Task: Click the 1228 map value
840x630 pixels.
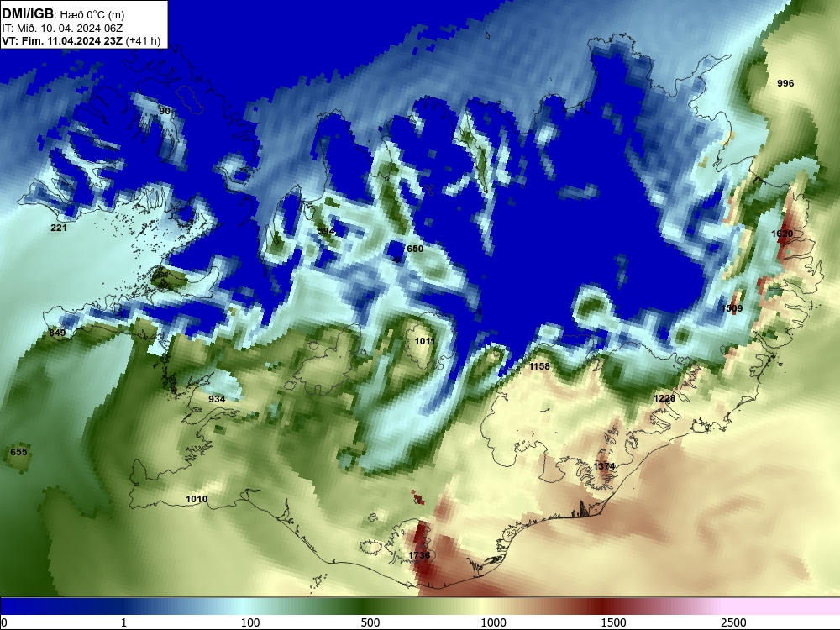Action: coord(664,398)
